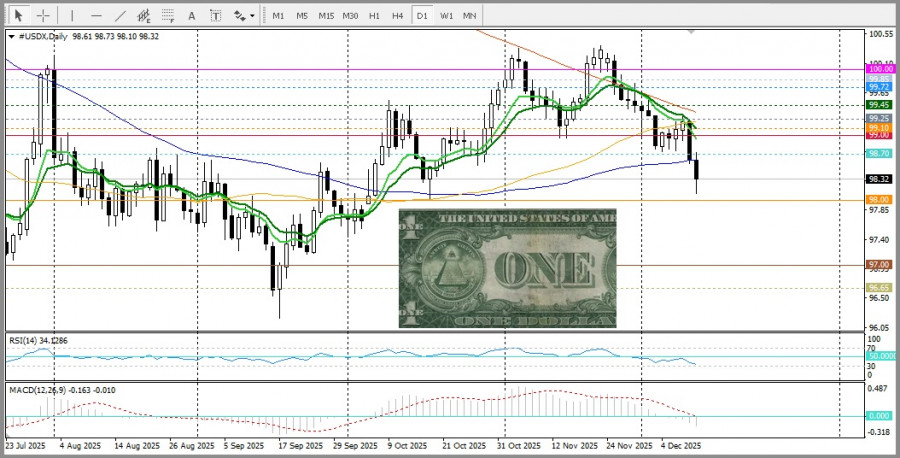This screenshot has height=458, width=900.
Task: Select the text label tool
Action: coord(216,15)
